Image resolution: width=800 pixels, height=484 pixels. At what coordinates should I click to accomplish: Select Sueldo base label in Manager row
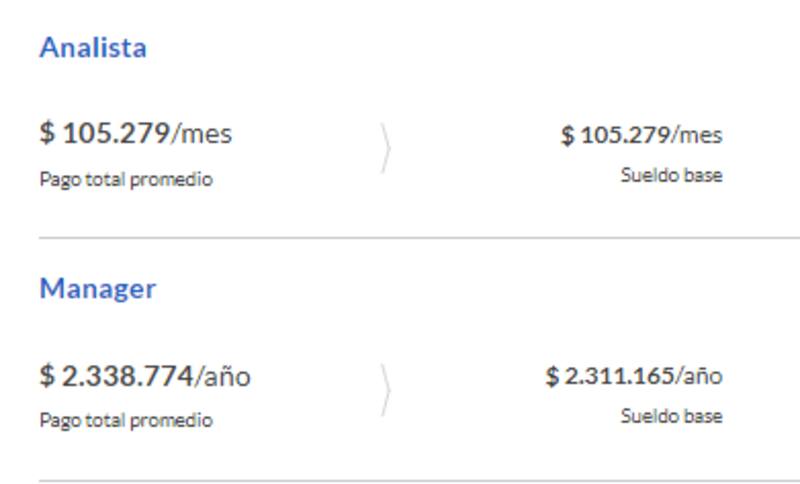671,416
